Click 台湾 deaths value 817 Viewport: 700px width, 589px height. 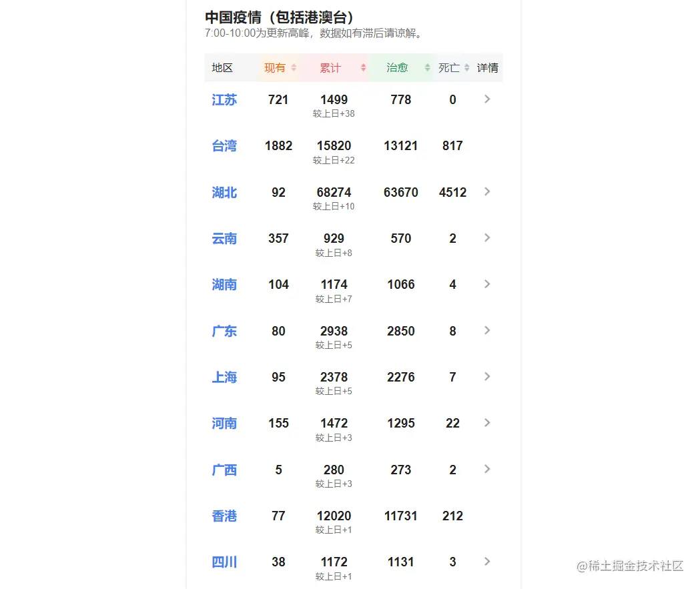coord(452,146)
